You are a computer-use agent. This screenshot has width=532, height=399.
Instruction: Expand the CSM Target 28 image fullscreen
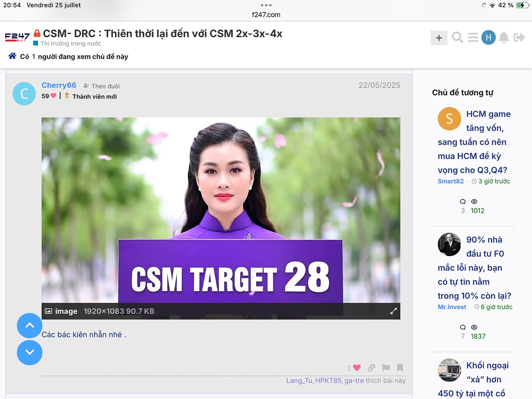[x=393, y=311]
